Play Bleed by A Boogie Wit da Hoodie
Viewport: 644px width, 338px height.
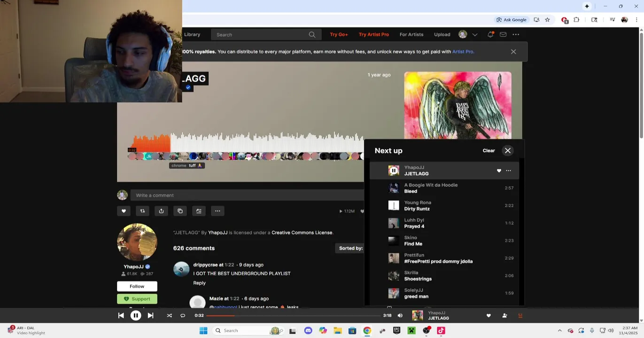[444, 188]
